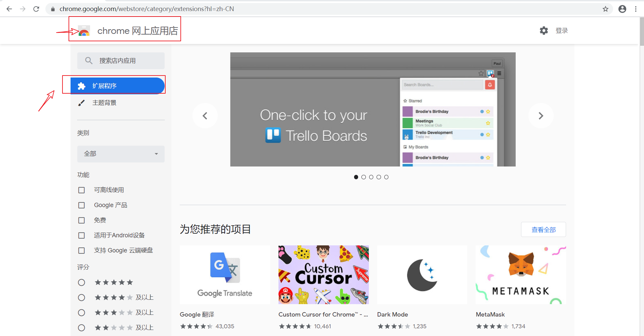Open Chrome's three-dot menu
644x336 pixels.
pyautogui.click(x=636, y=9)
